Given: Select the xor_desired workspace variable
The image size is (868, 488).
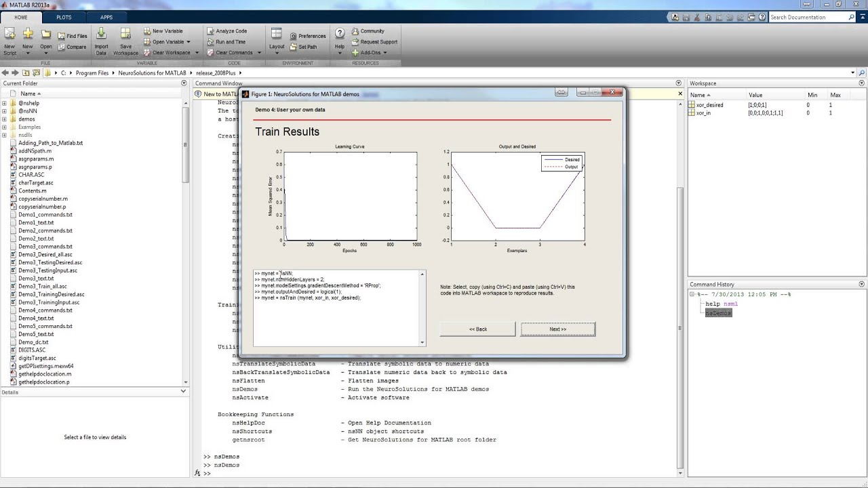Looking at the screenshot, I should pyautogui.click(x=709, y=105).
